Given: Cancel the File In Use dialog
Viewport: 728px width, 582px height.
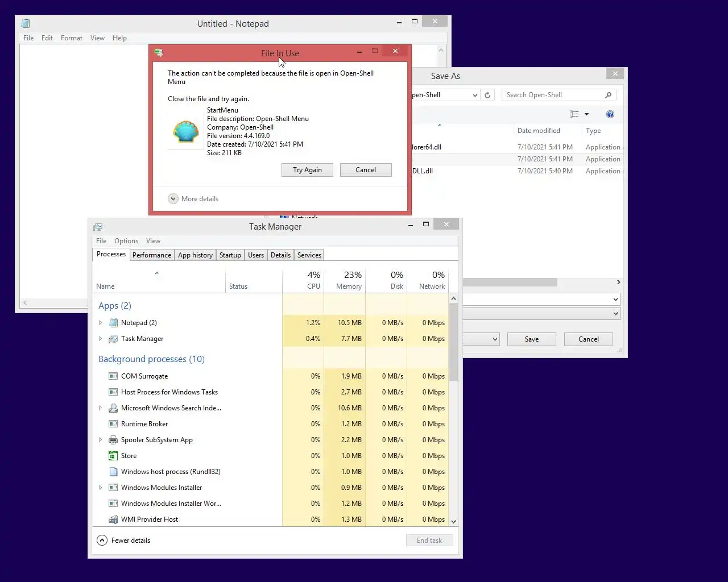Looking at the screenshot, I should pos(366,170).
